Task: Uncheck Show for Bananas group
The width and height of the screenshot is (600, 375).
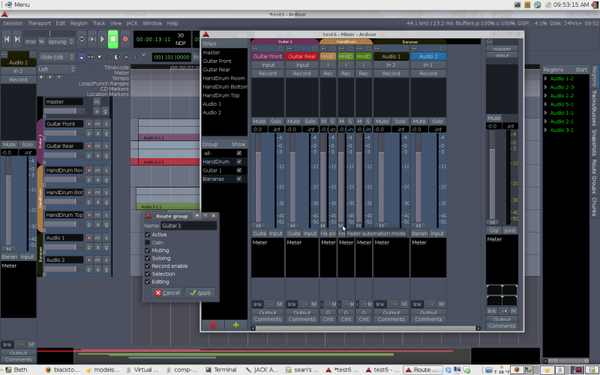Action: pos(239,179)
